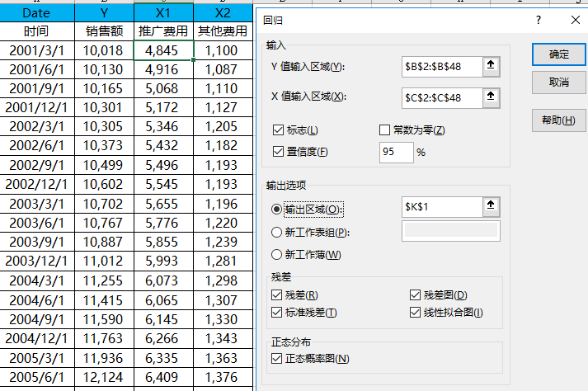The image size is (588, 391).
Task: Click the collapse-dialog icon beside X input range
Action: (491, 97)
